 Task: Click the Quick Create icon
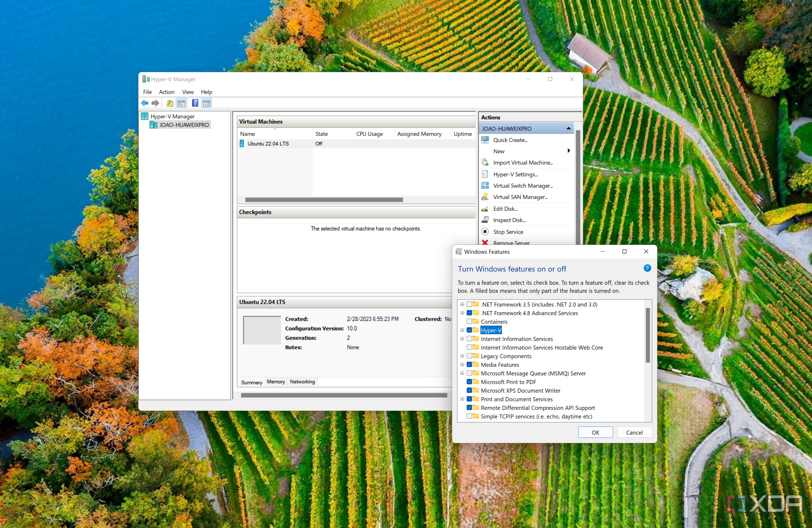(x=485, y=140)
